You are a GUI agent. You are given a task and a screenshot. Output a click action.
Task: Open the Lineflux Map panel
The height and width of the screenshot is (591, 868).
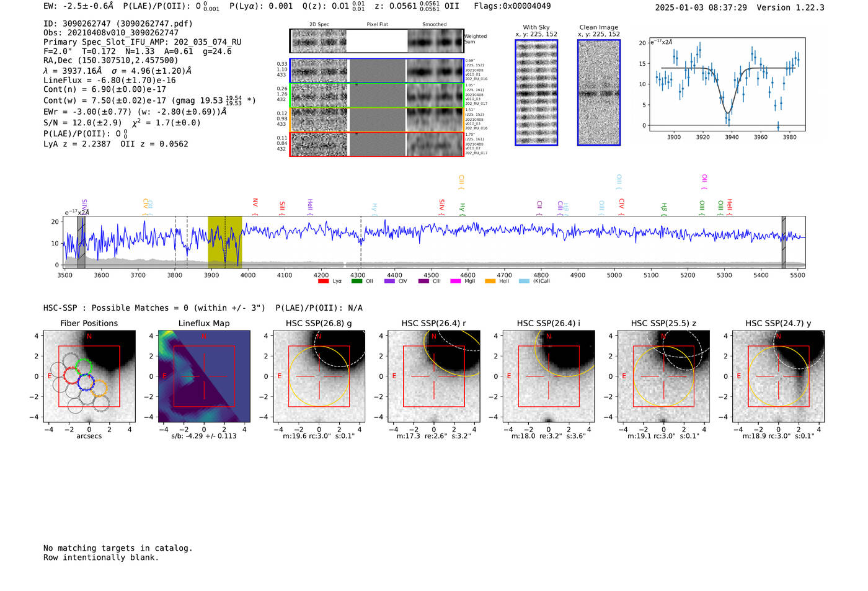[204, 376]
